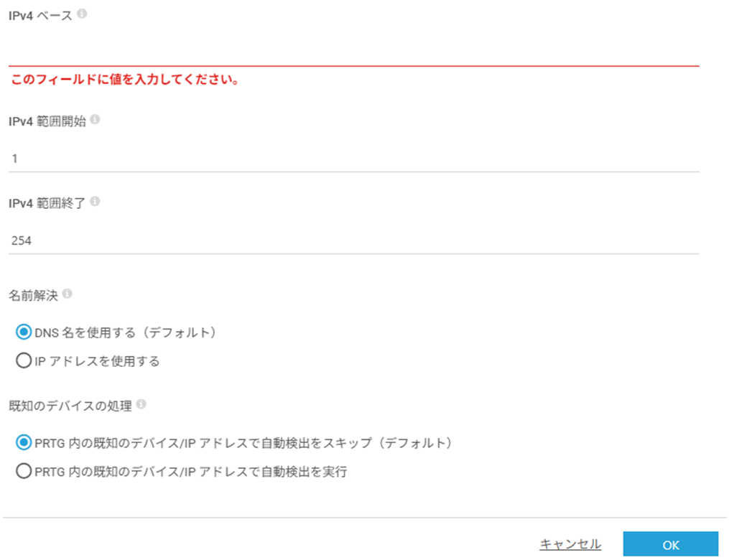729x560 pixels.
Task: Click the 名前解決 section heading
Action: (x=34, y=294)
